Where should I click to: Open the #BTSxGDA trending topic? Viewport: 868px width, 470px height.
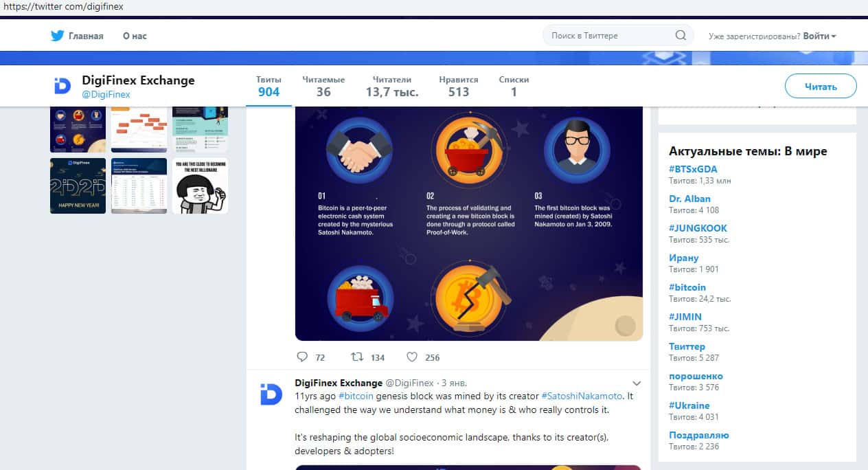tap(692, 169)
